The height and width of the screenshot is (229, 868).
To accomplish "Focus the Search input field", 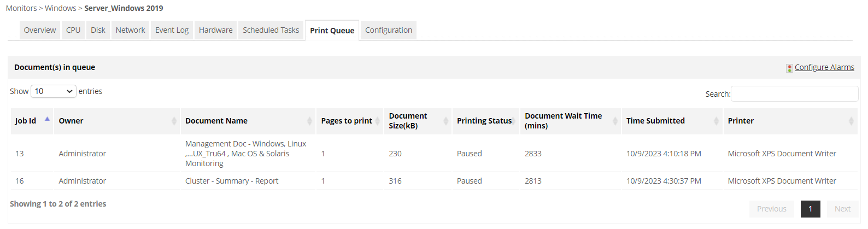I will pyautogui.click(x=794, y=94).
